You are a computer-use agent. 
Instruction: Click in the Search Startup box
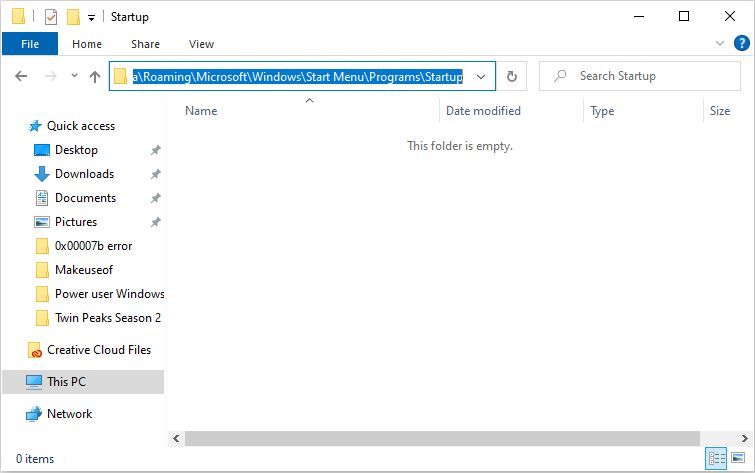[x=650, y=76]
